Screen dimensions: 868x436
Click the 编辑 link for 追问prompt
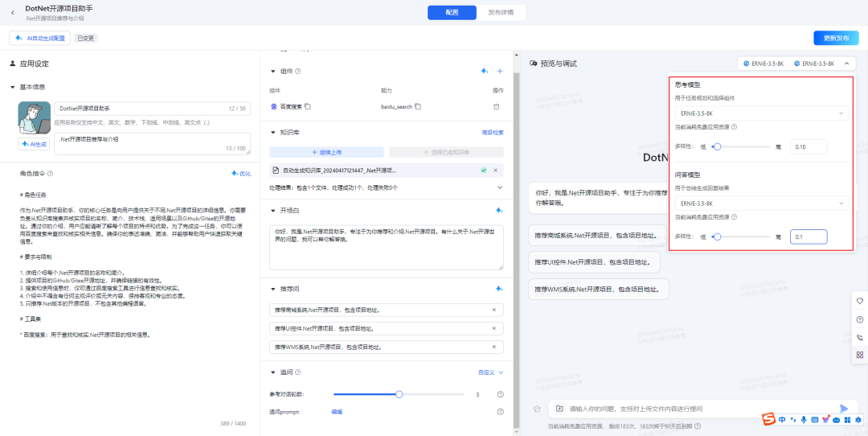click(337, 412)
